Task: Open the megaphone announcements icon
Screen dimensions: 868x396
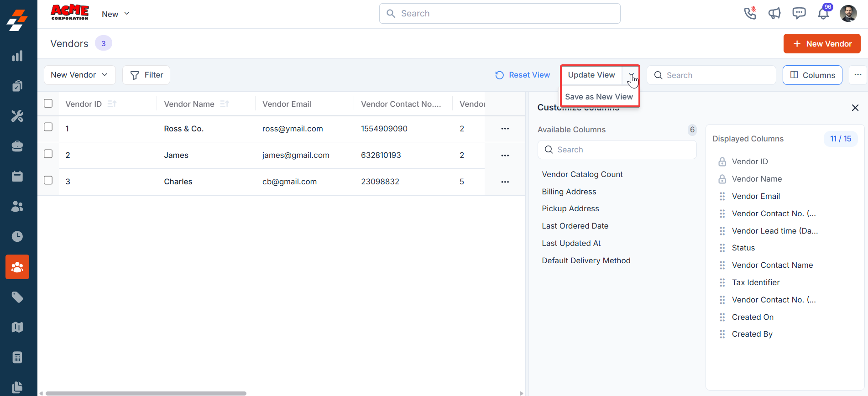Action: coord(774,13)
